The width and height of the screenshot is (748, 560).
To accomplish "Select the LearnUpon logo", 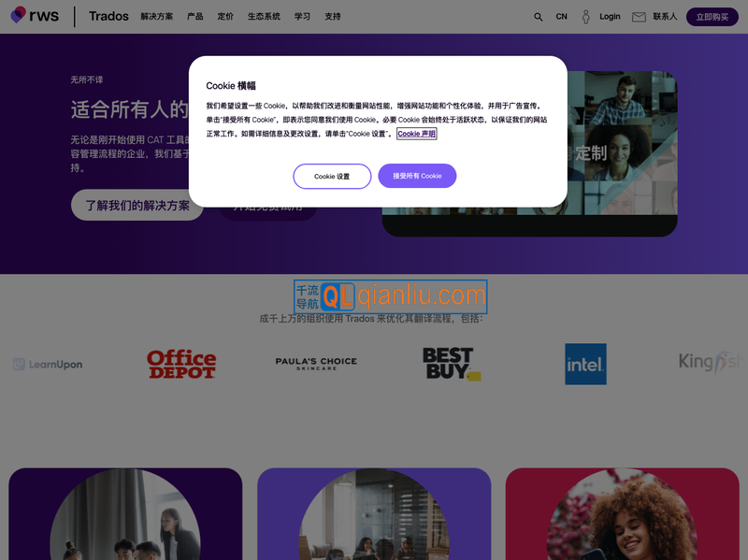I will 47,365.
